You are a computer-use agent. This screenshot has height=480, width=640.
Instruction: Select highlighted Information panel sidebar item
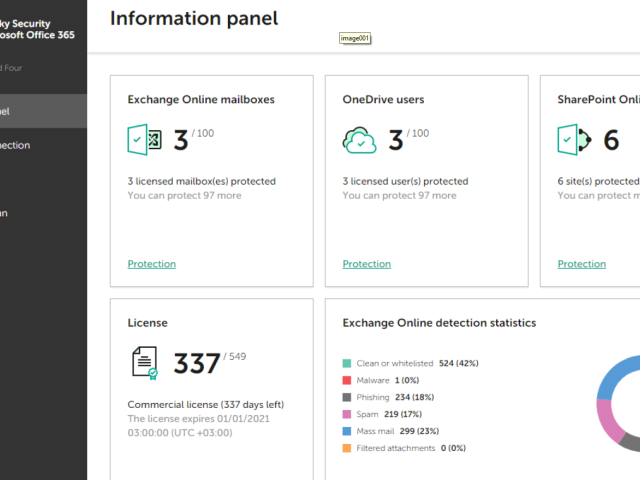(x=43, y=111)
